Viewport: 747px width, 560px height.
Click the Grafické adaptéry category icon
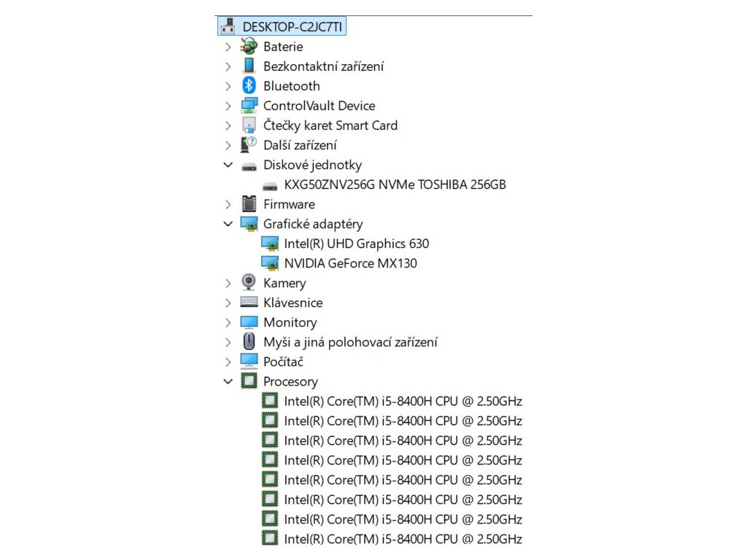pyautogui.click(x=249, y=224)
